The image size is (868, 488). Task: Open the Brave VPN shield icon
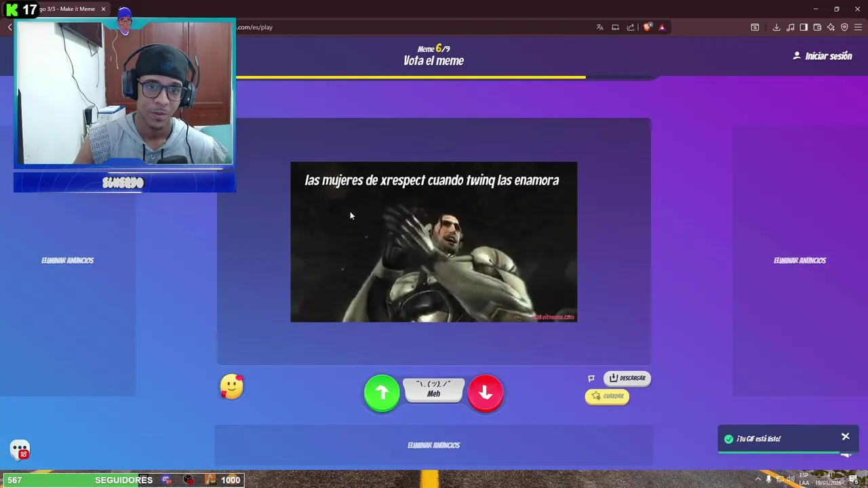tap(844, 27)
